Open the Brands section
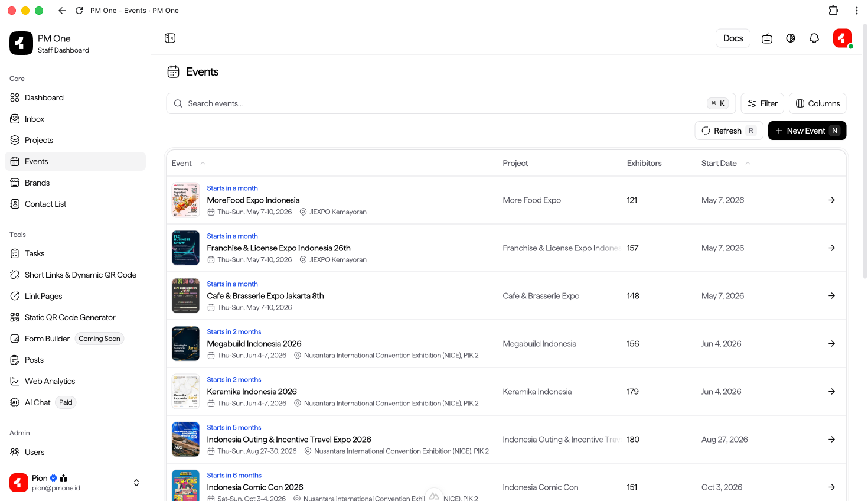This screenshot has width=868, height=501. [37, 183]
